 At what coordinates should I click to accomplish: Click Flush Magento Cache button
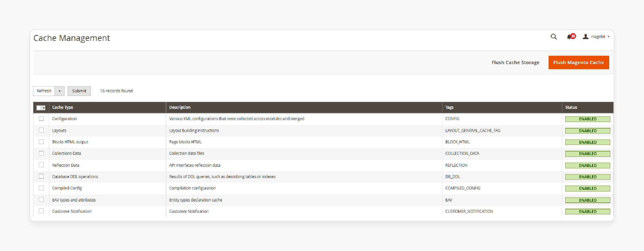(578, 62)
